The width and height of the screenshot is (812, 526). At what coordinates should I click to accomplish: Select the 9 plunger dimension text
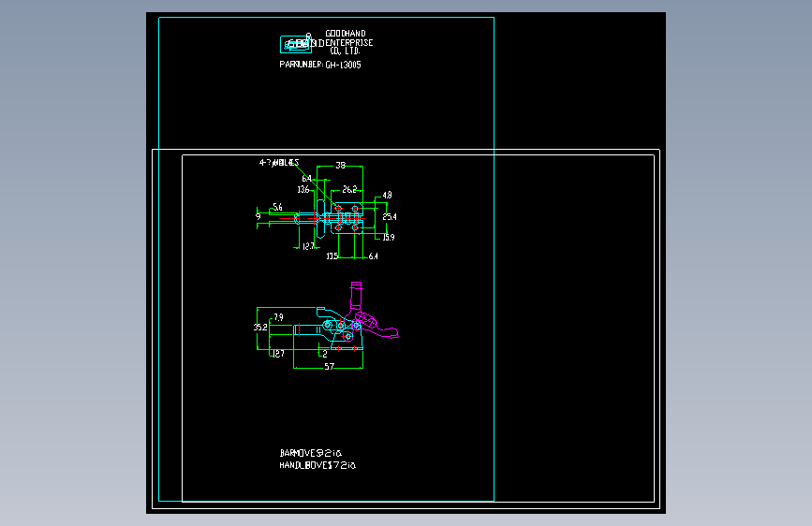tap(258, 217)
